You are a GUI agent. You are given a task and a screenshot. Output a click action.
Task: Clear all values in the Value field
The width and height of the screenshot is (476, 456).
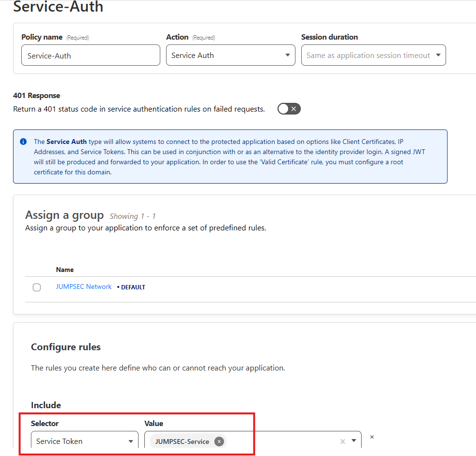tap(343, 441)
